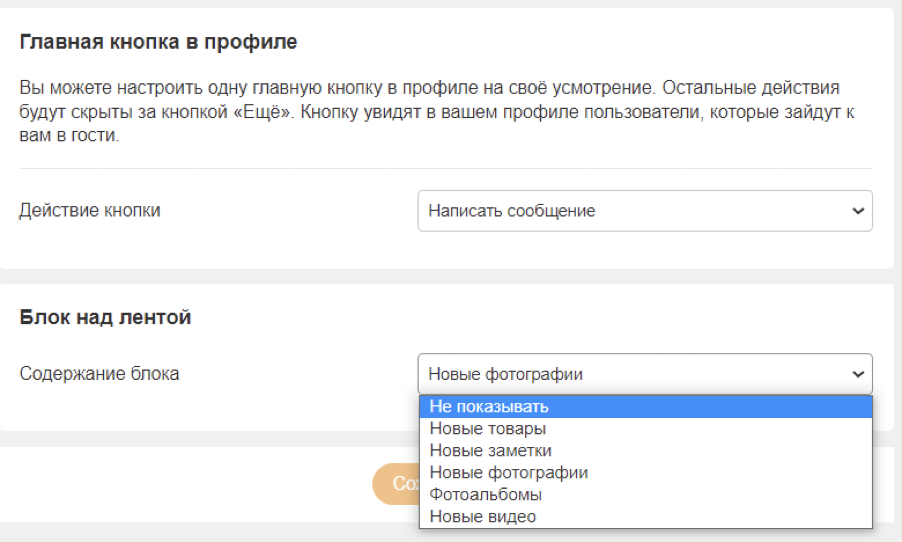This screenshot has width=902, height=542.
Task: Click the description paragraph about the main button
Action: 436,112
